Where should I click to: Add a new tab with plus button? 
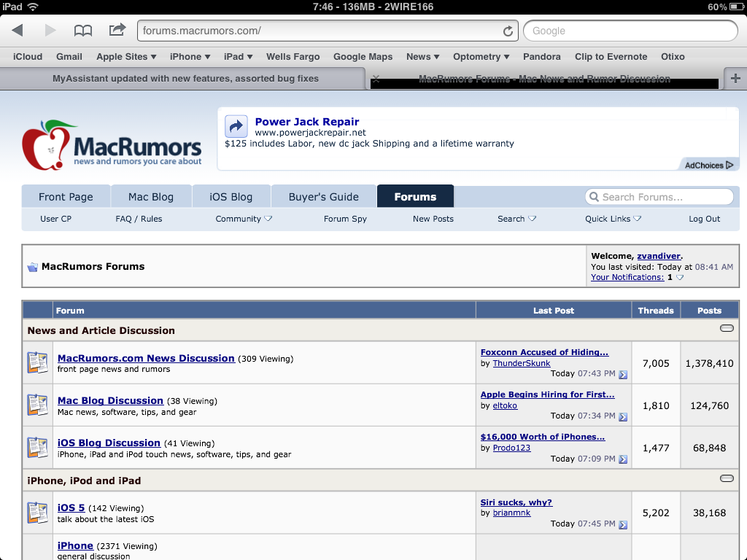[735, 79]
